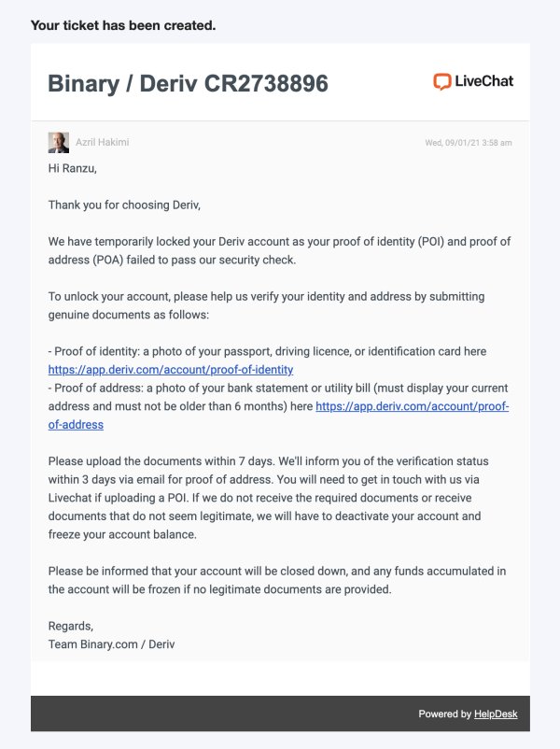Click the 'Regards,' sign-off line
The height and width of the screenshot is (749, 560).
tap(71, 627)
